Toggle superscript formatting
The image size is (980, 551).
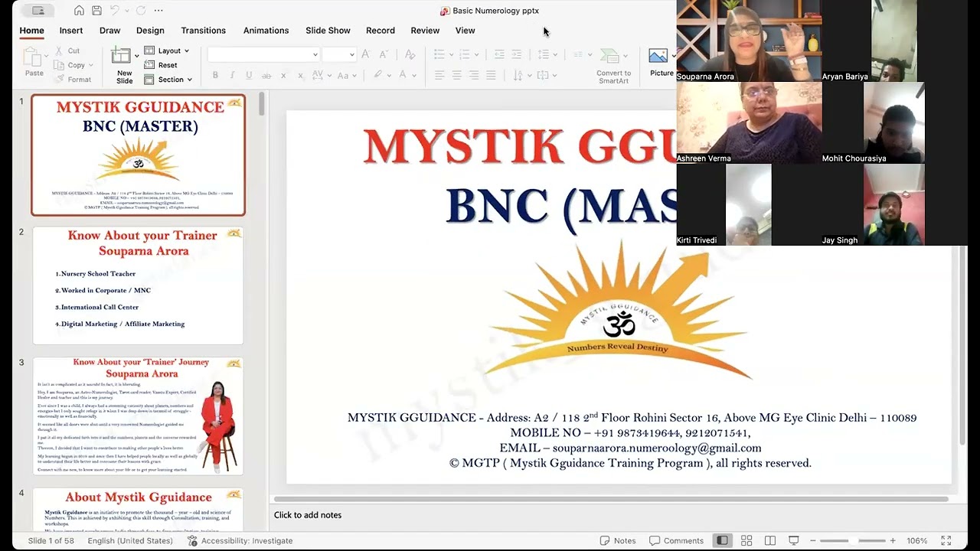click(283, 75)
